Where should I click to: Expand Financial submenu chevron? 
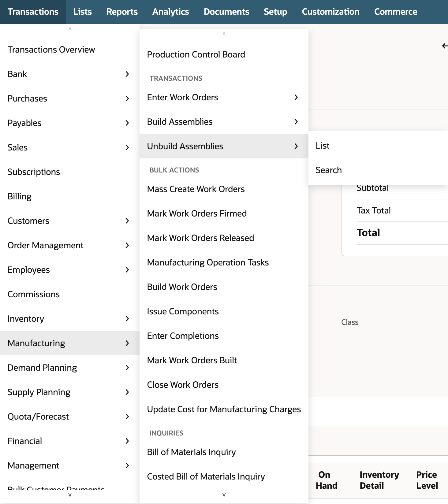(x=127, y=441)
